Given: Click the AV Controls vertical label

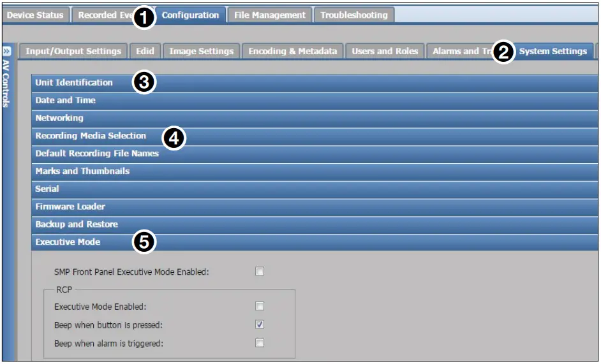Looking at the screenshot, I should (x=6, y=83).
